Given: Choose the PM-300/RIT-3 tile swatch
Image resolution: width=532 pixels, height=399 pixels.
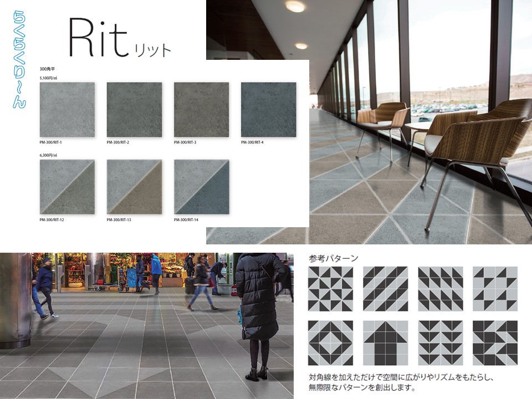Looking at the screenshot, I should [201, 110].
